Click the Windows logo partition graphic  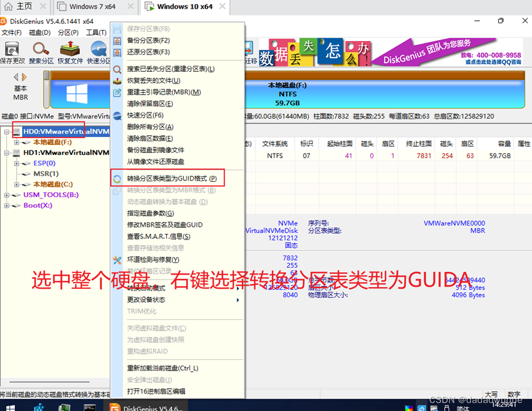[x=77, y=93]
